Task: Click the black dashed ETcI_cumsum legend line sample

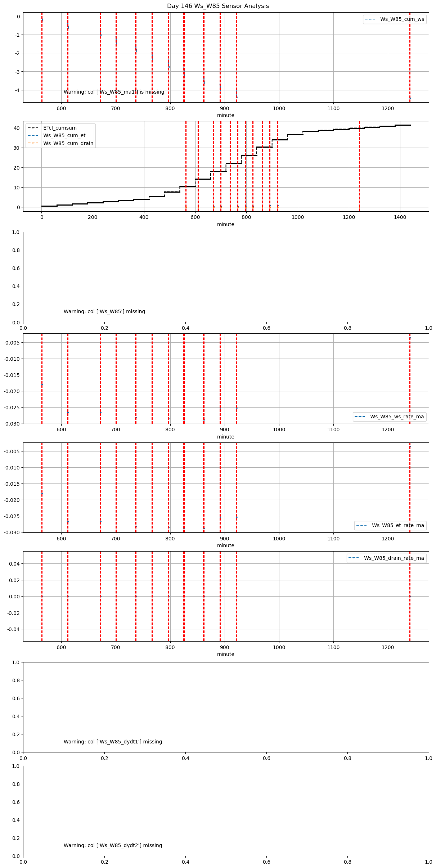Action: (x=33, y=128)
